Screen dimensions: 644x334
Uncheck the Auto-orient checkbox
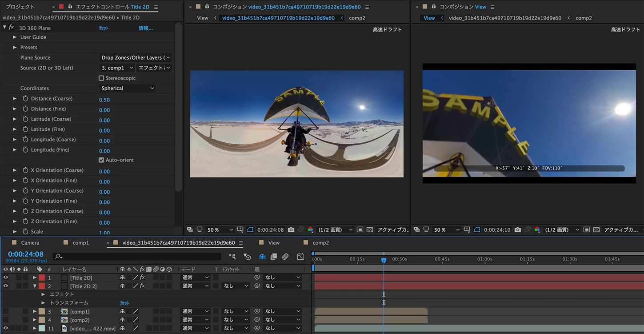coord(101,160)
